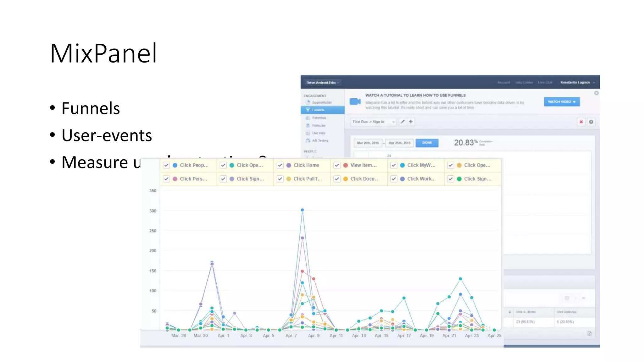The image size is (644, 362).
Task: Open the First Run > Sign in funnel selector
Action: pos(373,122)
